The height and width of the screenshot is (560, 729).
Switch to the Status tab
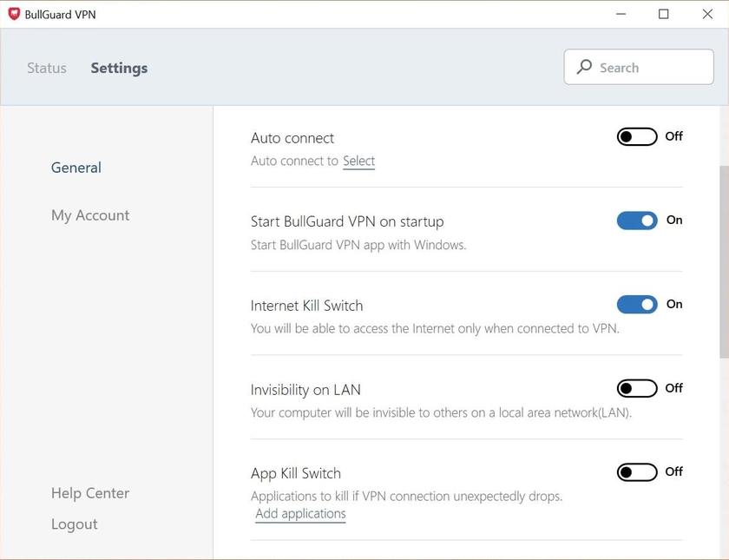(x=47, y=68)
